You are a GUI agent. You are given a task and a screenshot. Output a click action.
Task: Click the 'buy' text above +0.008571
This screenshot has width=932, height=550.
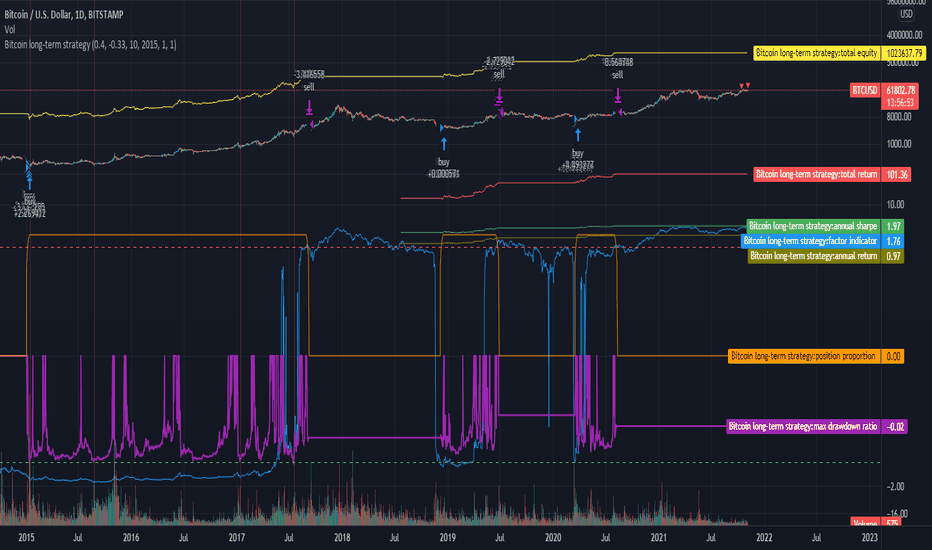pyautogui.click(x=443, y=162)
